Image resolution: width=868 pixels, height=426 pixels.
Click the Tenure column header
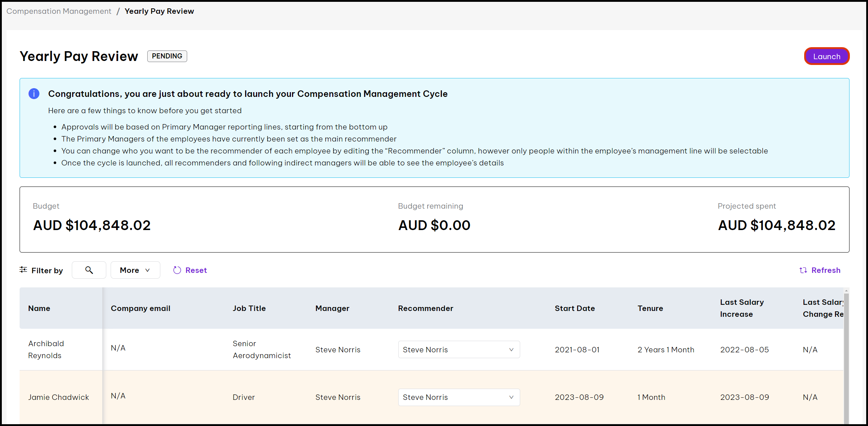650,308
